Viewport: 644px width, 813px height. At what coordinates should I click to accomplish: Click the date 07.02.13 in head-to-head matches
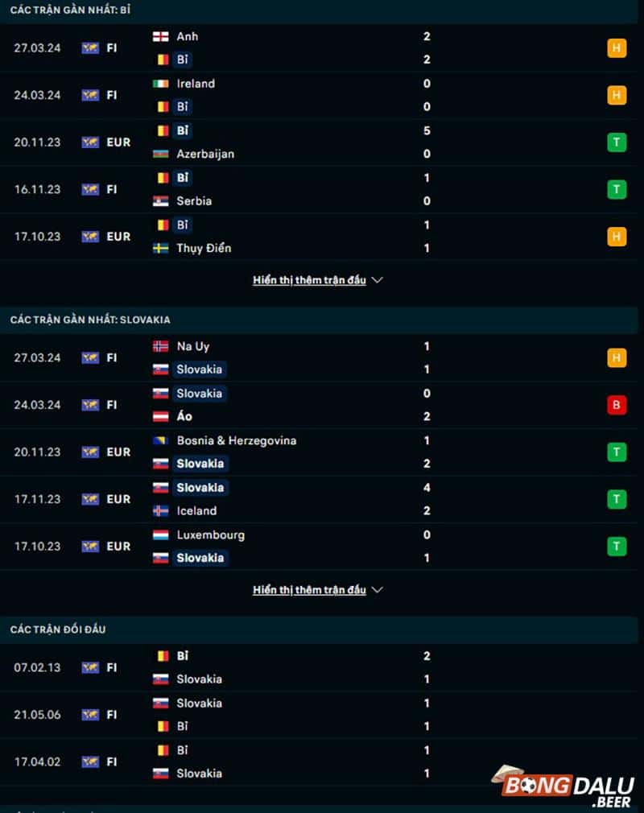pos(35,666)
